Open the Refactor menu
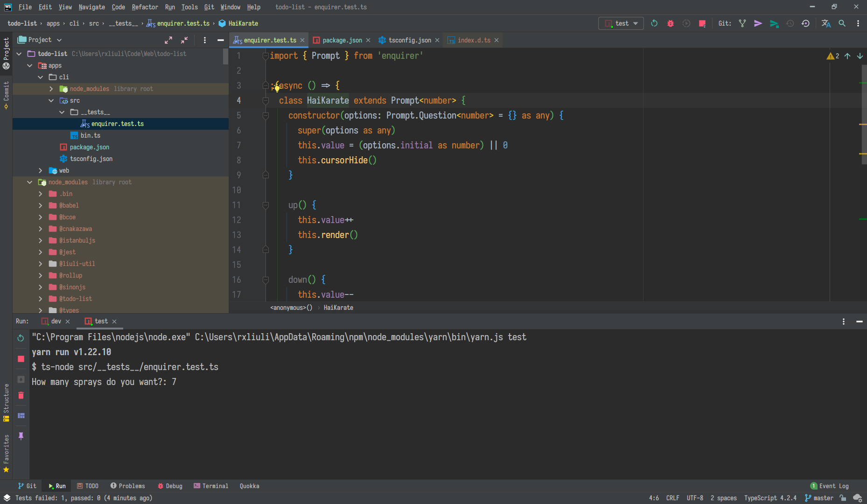 point(145,7)
